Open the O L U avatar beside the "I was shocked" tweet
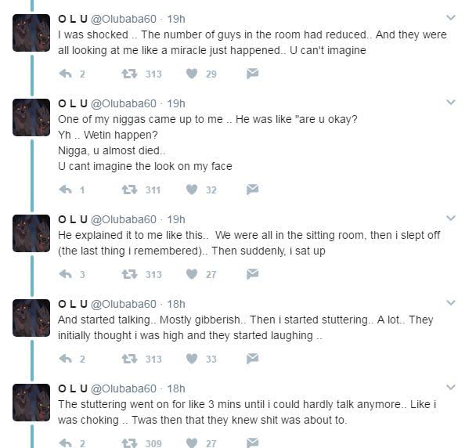Screen dimensions: 476x448 point(31,33)
